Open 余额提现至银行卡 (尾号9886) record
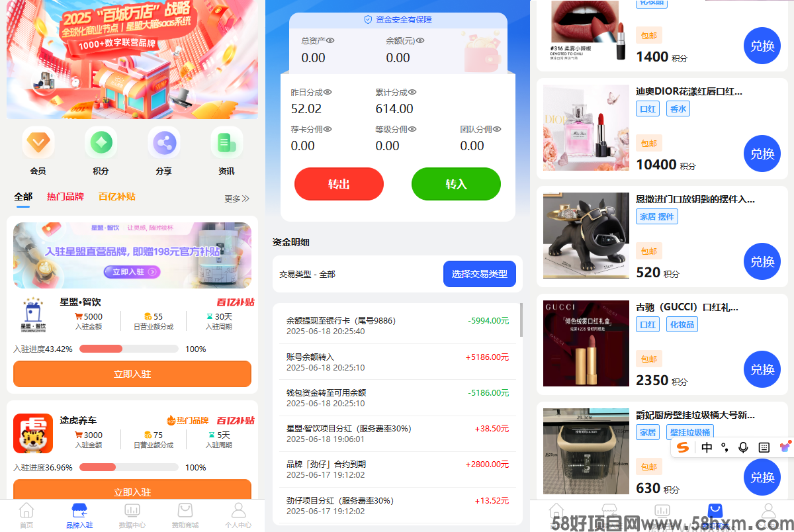The image size is (794, 532). pyautogui.click(x=398, y=326)
